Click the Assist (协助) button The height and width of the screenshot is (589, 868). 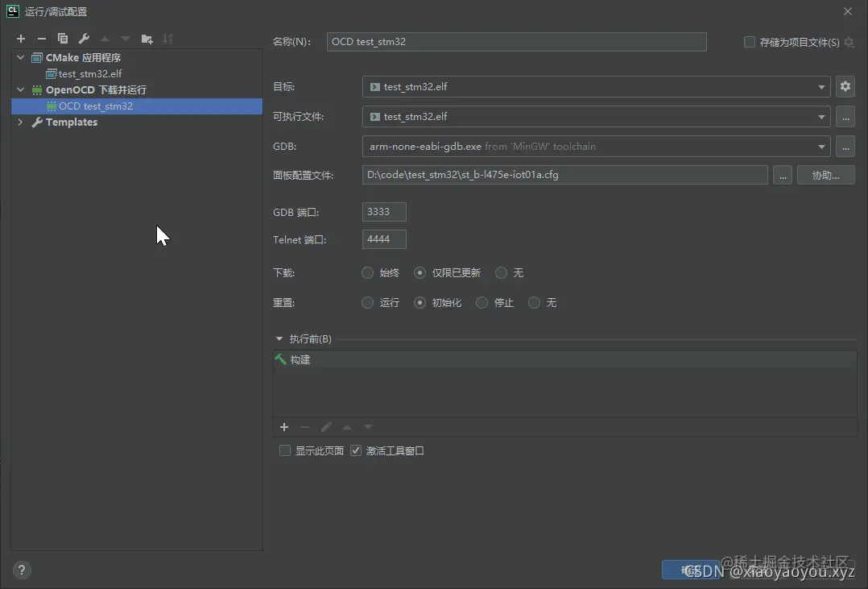click(826, 176)
